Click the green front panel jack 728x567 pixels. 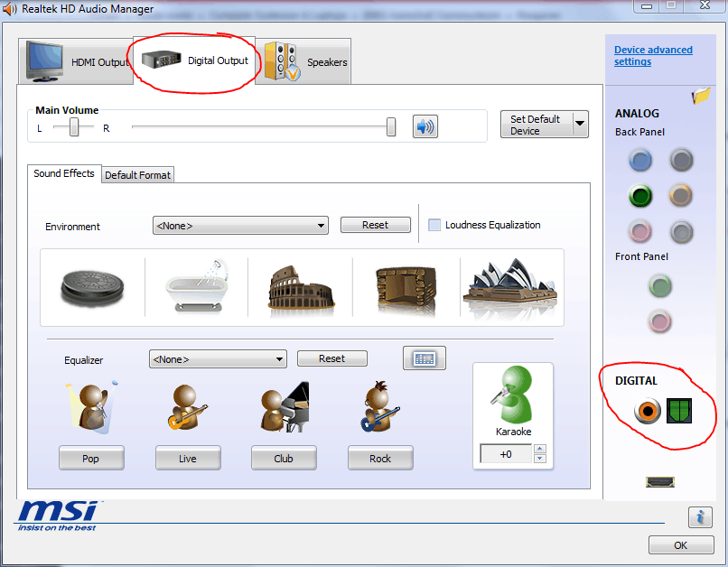tap(659, 286)
